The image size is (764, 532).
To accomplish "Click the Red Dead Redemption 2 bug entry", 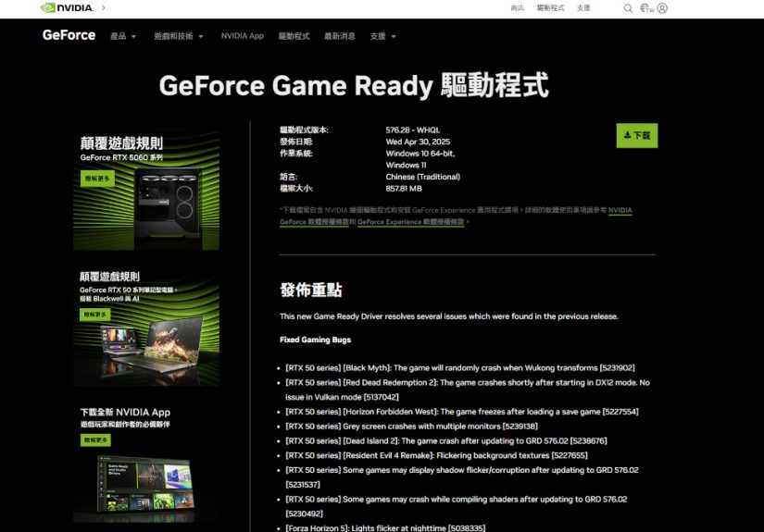I will (468, 390).
